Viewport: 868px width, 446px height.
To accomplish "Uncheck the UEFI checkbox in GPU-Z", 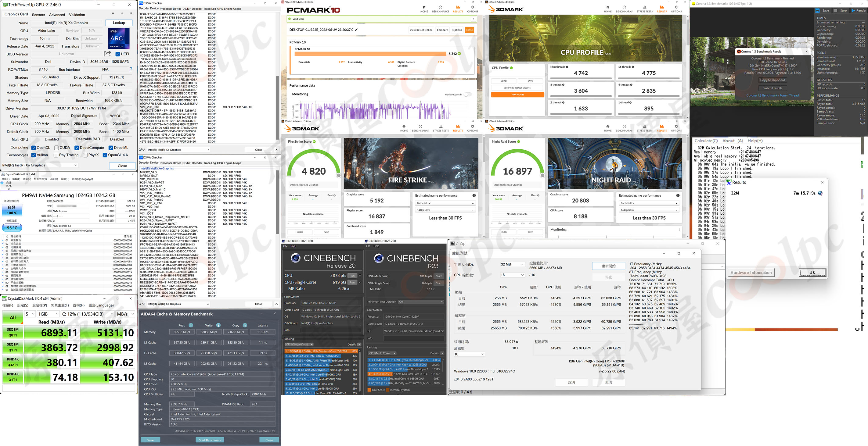I will pyautogui.click(x=117, y=54).
